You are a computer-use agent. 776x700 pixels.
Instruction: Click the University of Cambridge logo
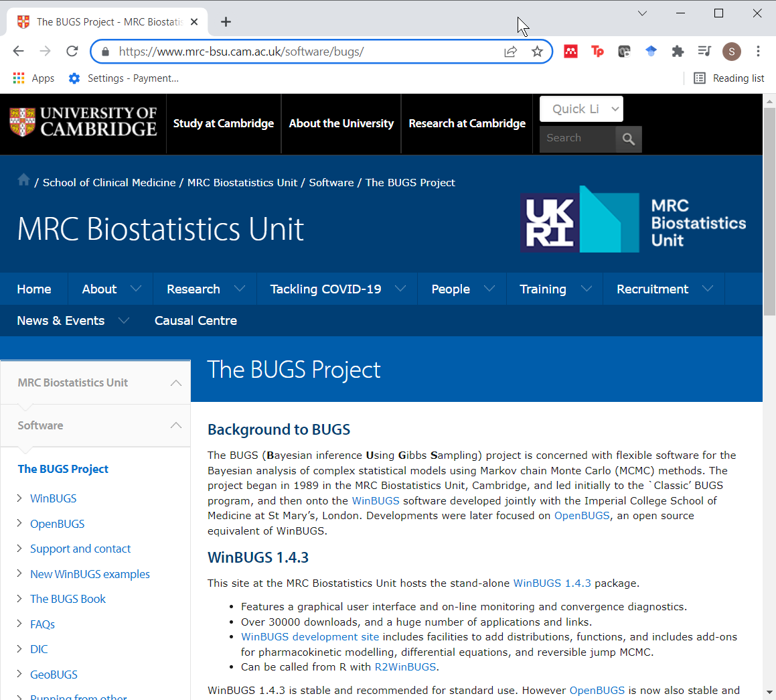[83, 122]
